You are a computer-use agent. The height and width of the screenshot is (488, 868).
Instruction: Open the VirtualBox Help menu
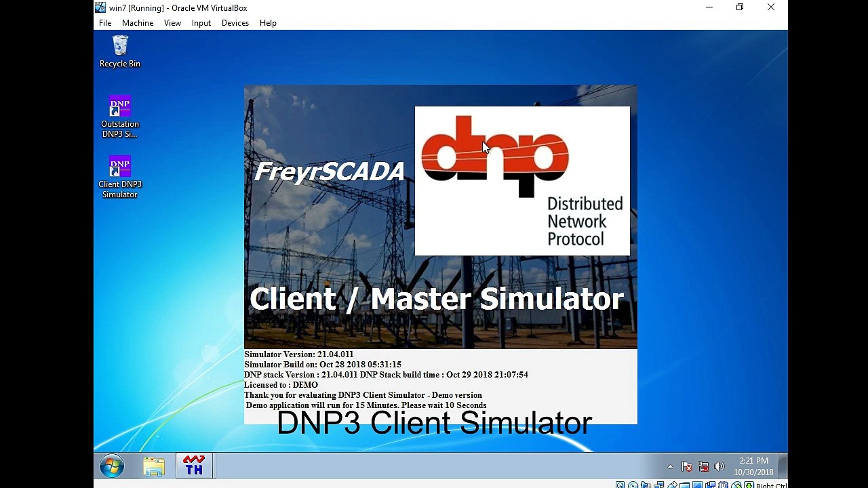[x=268, y=23]
